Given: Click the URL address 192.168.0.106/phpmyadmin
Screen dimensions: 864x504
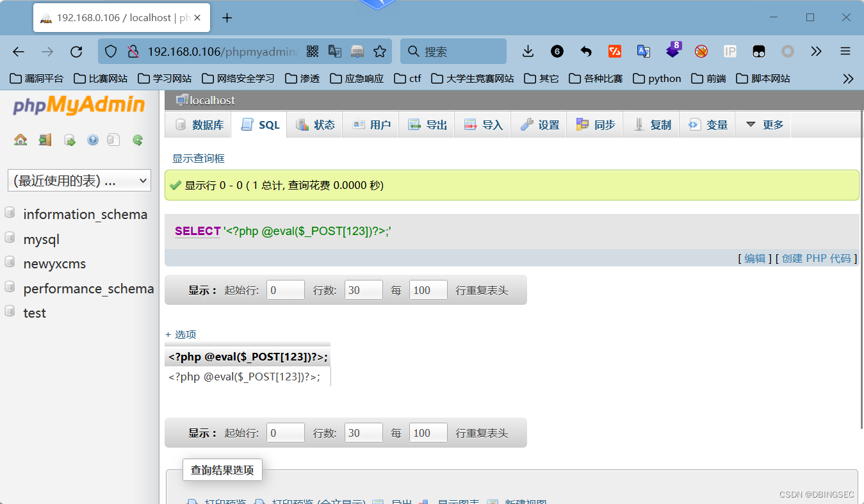Looking at the screenshot, I should tap(223, 52).
